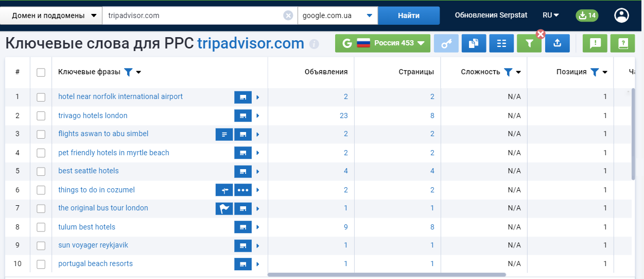Click the vertical table scrollbar

tap(633, 134)
